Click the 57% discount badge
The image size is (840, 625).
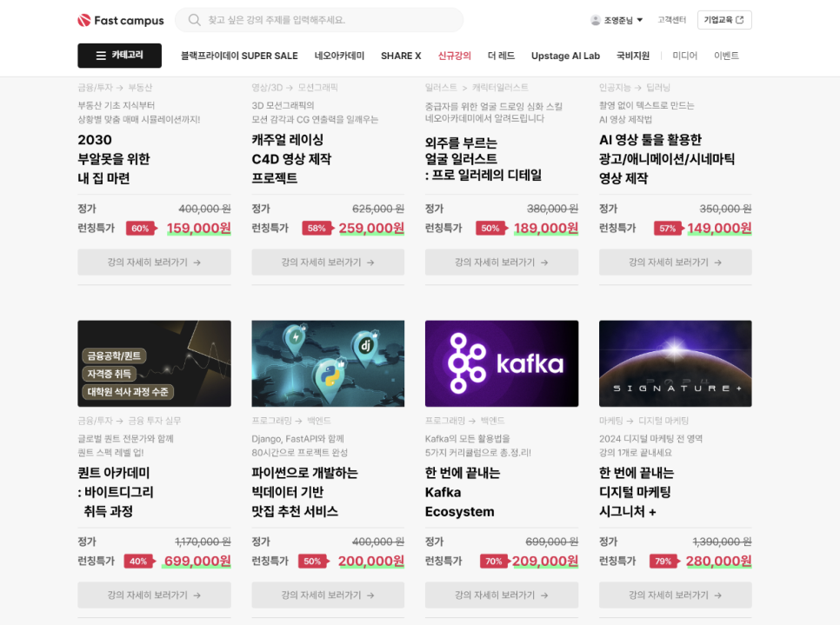tap(669, 228)
